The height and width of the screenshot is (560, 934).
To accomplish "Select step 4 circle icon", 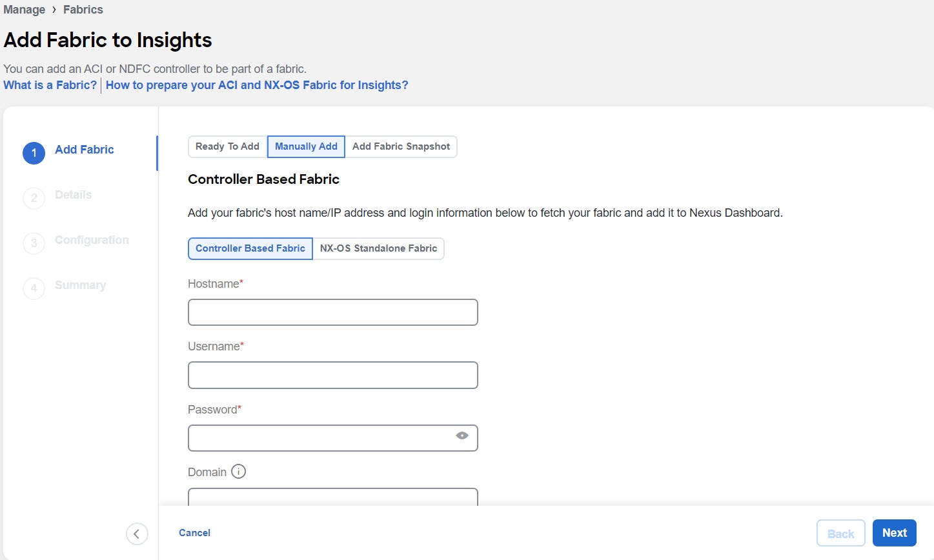I will [x=34, y=288].
